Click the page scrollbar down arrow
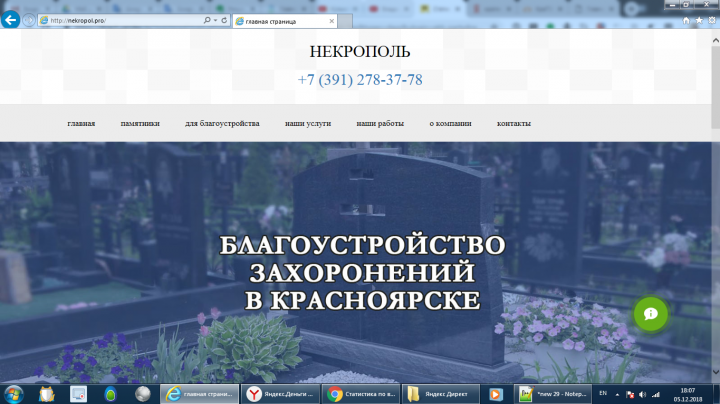 [x=715, y=372]
